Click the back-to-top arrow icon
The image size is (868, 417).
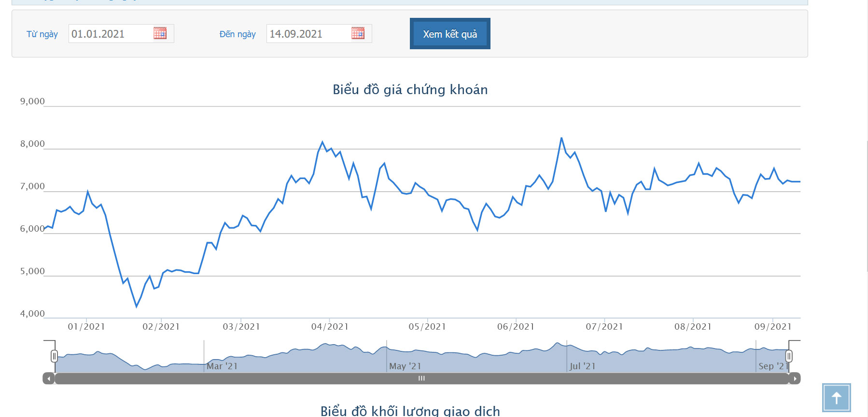836,398
